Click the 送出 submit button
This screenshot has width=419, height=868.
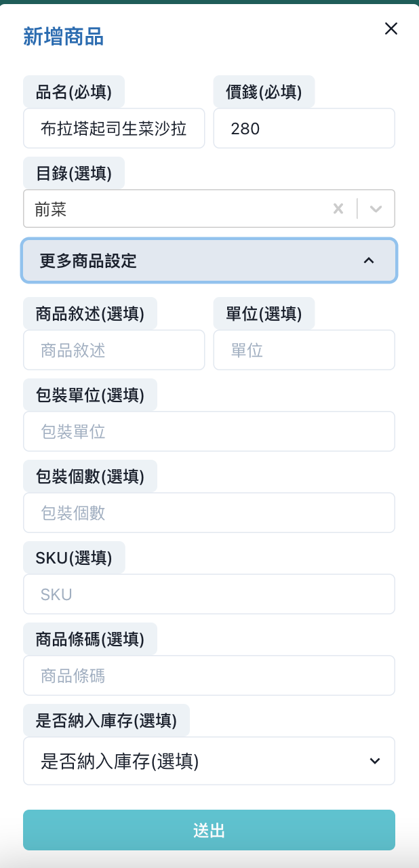[x=209, y=830]
